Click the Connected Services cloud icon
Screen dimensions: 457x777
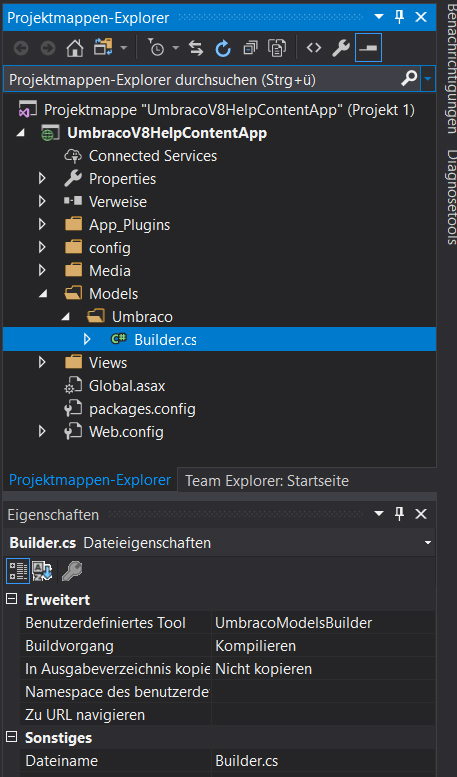pos(73,156)
